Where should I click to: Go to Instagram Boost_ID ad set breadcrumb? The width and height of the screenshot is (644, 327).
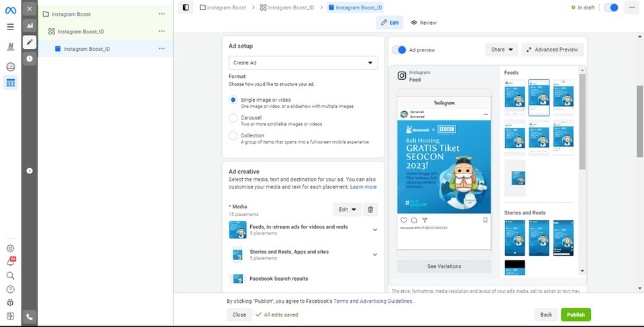click(287, 7)
